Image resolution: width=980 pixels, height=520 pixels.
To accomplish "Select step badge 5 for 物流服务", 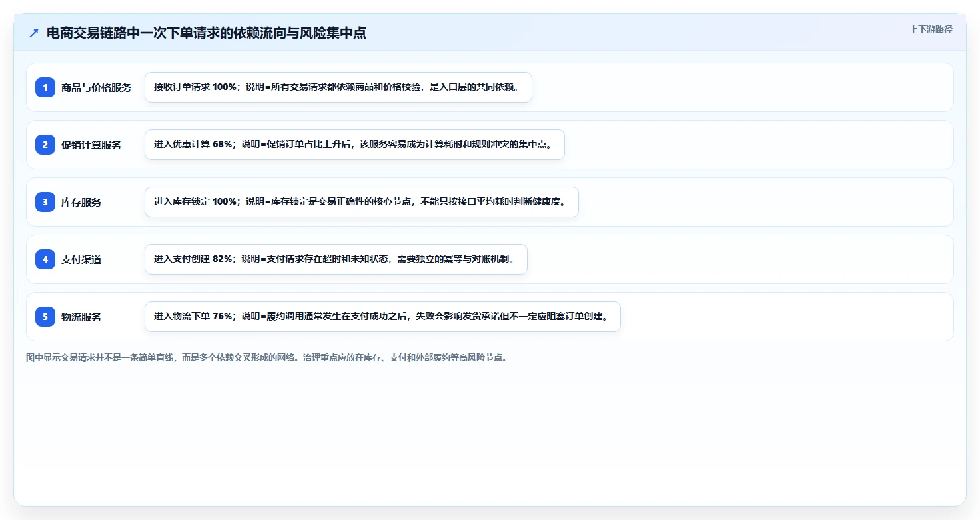I will click(x=45, y=317).
